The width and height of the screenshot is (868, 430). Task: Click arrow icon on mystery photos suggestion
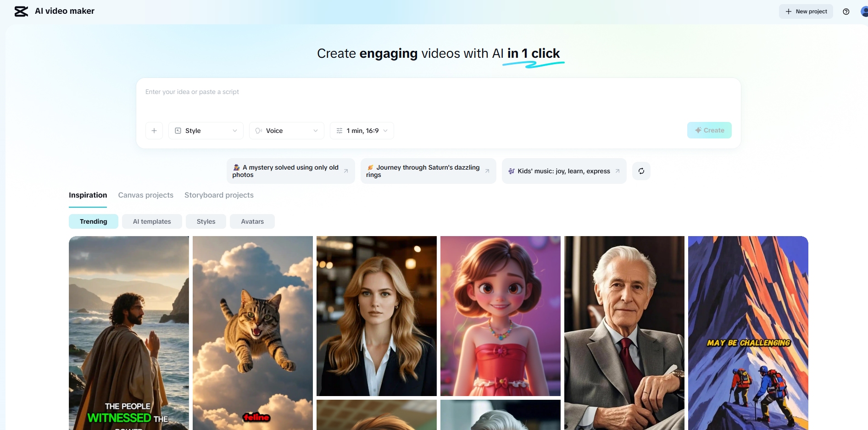pos(346,171)
